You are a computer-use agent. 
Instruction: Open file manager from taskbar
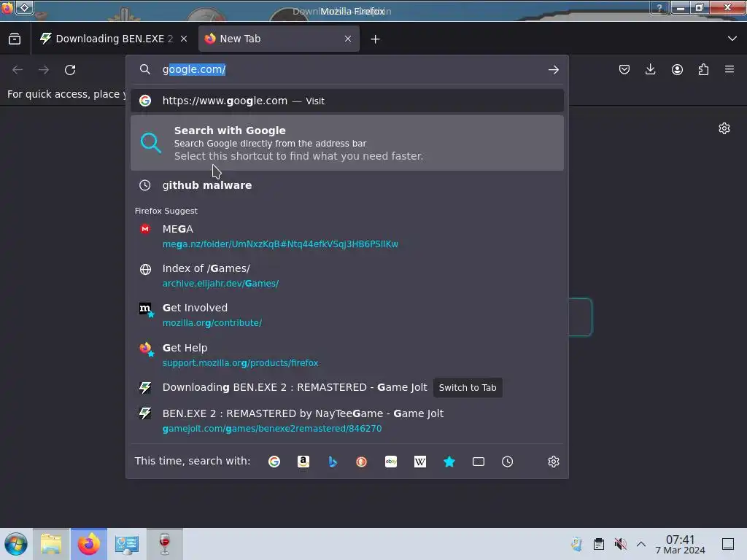(51, 544)
